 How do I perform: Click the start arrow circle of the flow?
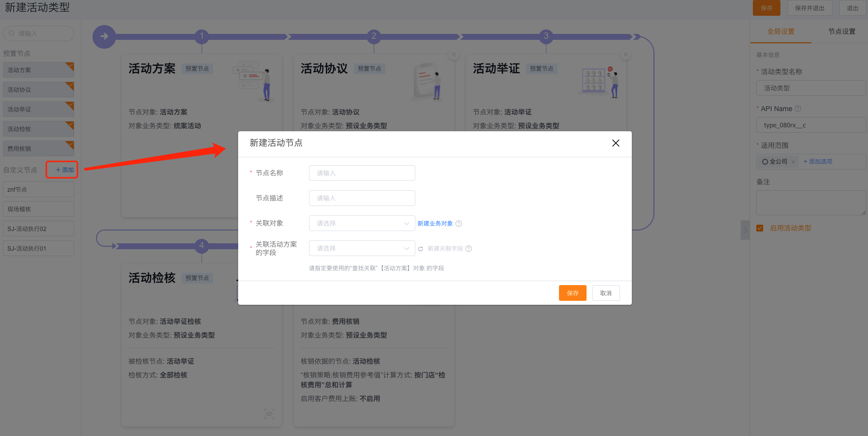(x=104, y=36)
